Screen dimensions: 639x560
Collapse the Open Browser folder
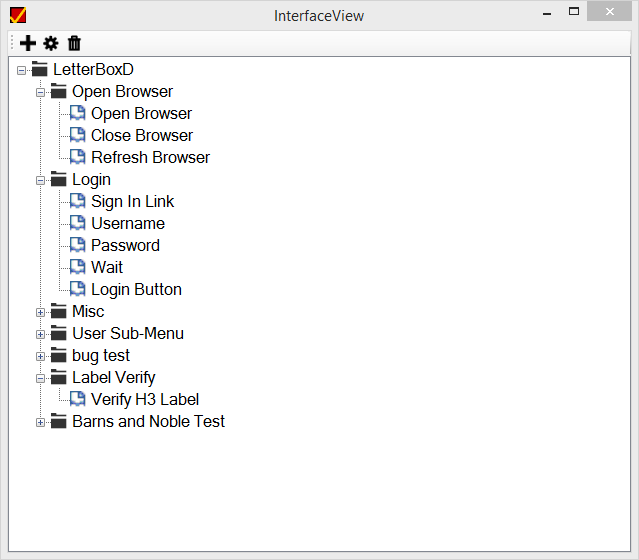[x=40, y=93]
